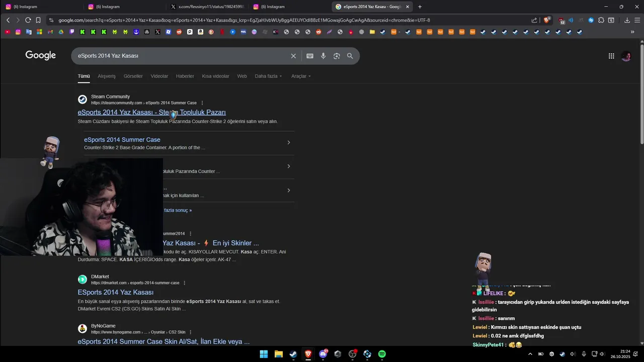Click the DMarket site favicon
Screen dimensions: 644x362
(83, 280)
